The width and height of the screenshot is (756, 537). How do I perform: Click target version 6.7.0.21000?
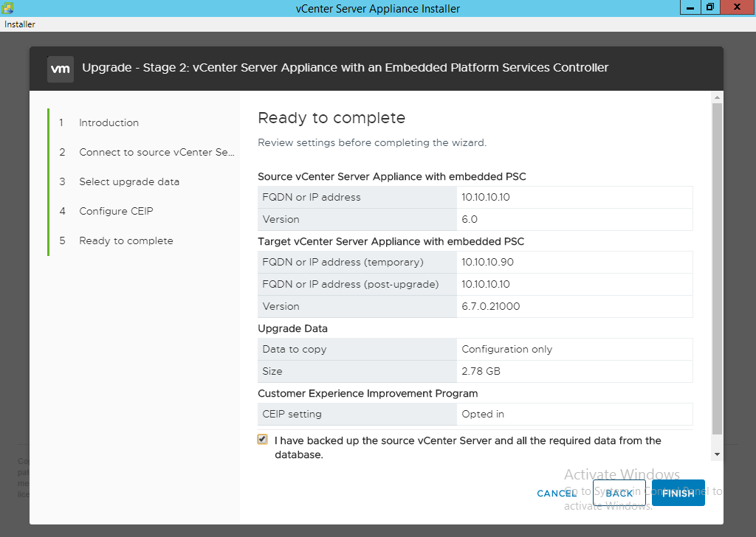click(x=490, y=306)
